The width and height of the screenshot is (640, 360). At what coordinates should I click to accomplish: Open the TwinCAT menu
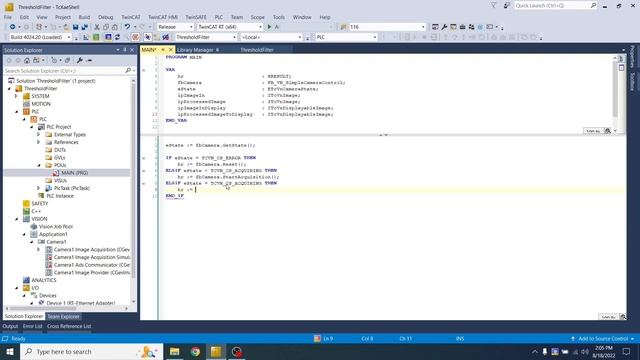click(x=131, y=17)
